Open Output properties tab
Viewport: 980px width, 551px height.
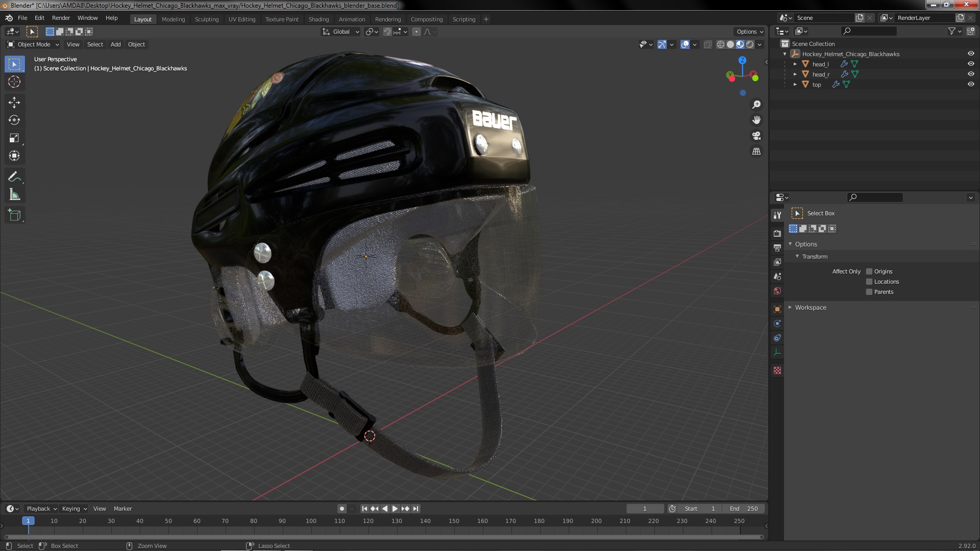pyautogui.click(x=777, y=247)
